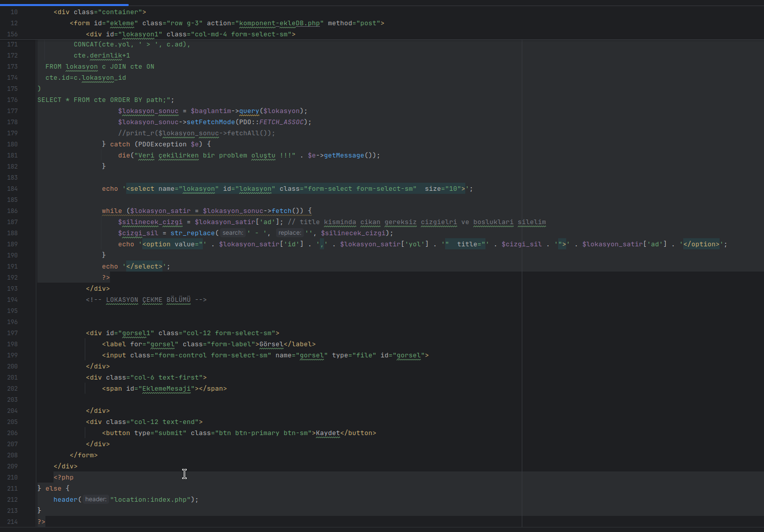Click the while keyword on line 186
This screenshot has width=764, height=532.
(x=112, y=211)
